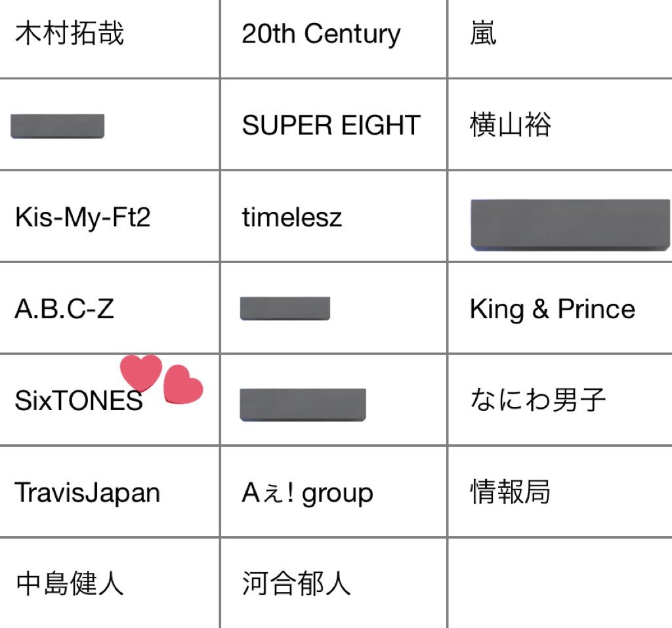Viewport: 672px width, 628px height.
Task: Click the right pink heart sticker
Action: [x=183, y=385]
